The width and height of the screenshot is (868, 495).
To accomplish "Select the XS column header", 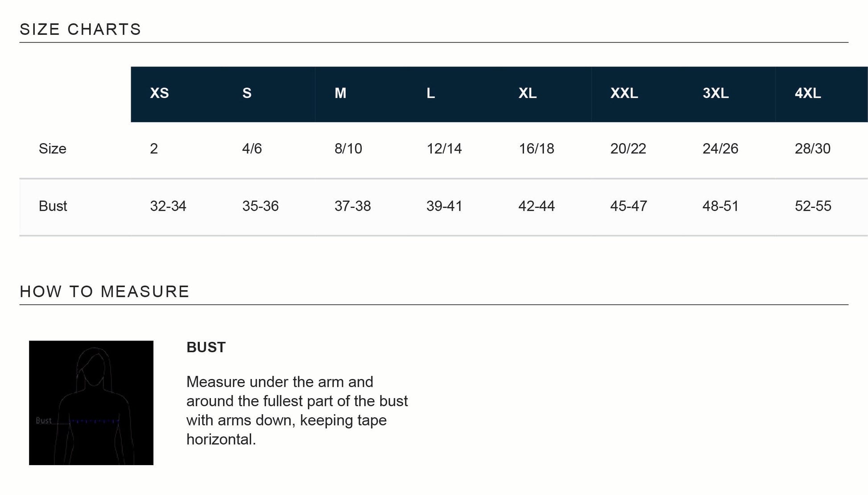I will pos(159,93).
